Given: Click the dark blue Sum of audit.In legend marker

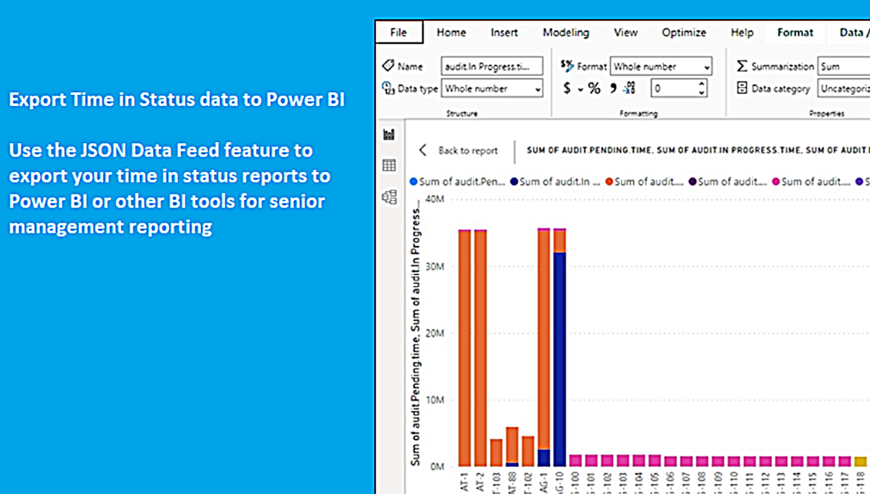Looking at the screenshot, I should [514, 182].
